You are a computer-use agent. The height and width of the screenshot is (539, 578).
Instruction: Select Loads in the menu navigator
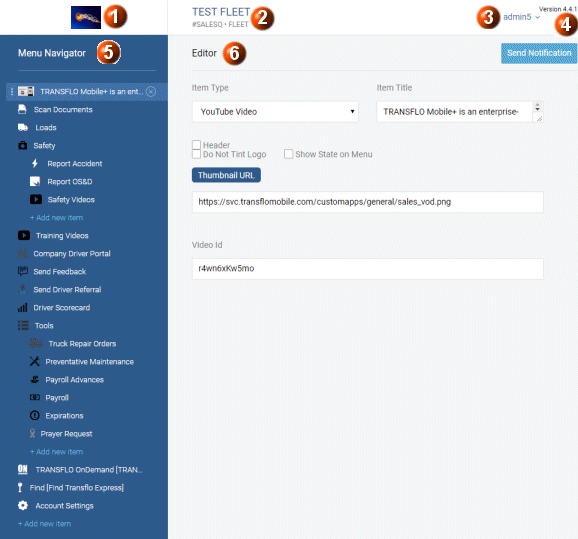(46, 128)
